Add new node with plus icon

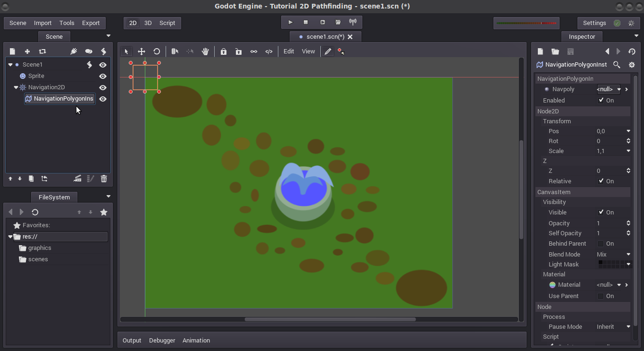coord(27,51)
